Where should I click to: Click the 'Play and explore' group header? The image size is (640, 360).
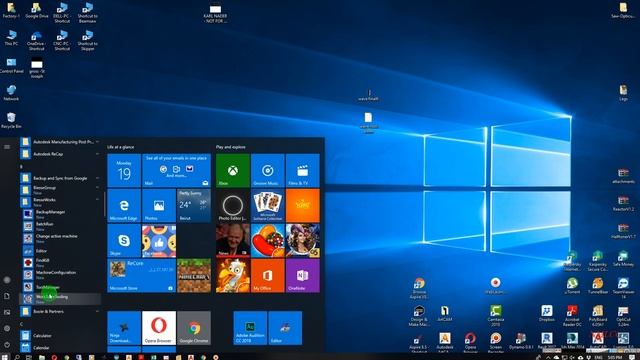(x=230, y=147)
